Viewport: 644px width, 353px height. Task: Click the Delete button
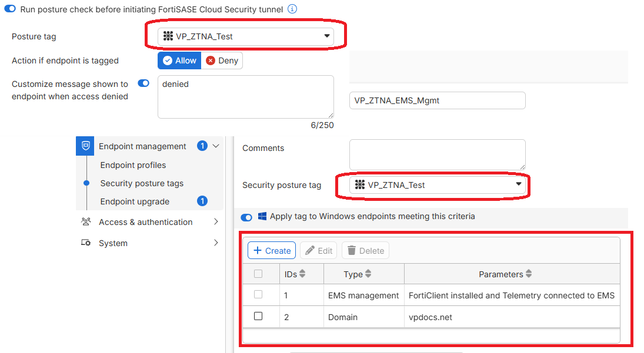point(366,250)
